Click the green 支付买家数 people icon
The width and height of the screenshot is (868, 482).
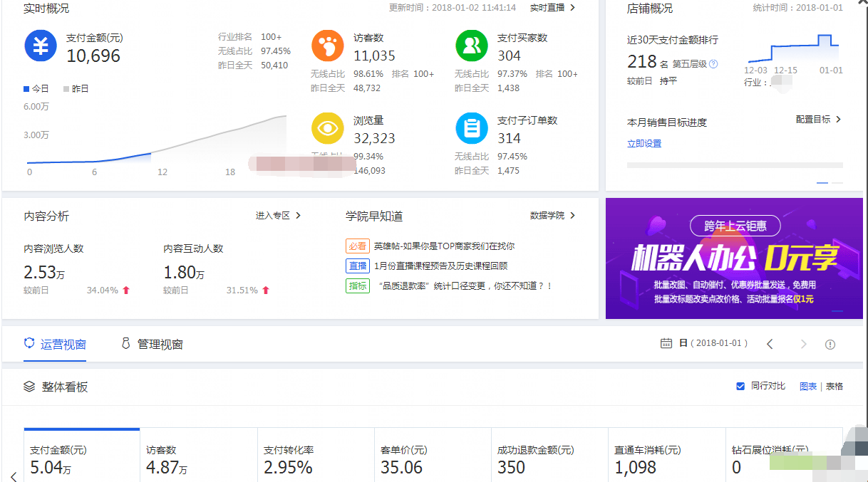pyautogui.click(x=472, y=46)
